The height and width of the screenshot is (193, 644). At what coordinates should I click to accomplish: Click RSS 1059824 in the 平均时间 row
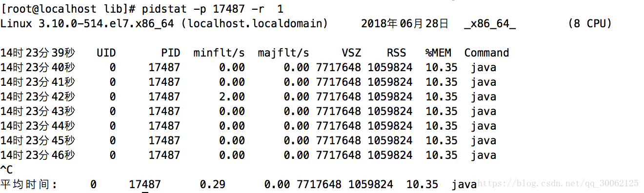tap(370, 184)
